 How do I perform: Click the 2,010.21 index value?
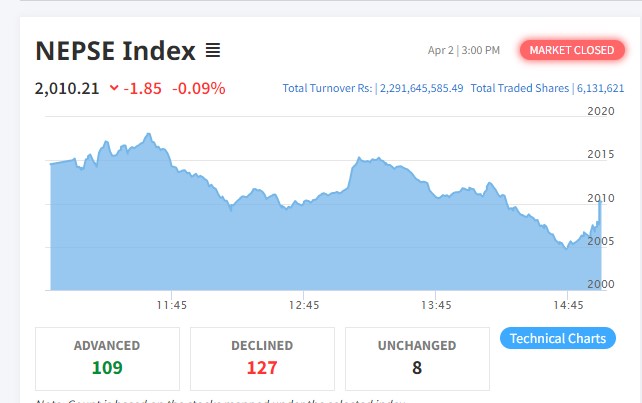click(x=67, y=88)
